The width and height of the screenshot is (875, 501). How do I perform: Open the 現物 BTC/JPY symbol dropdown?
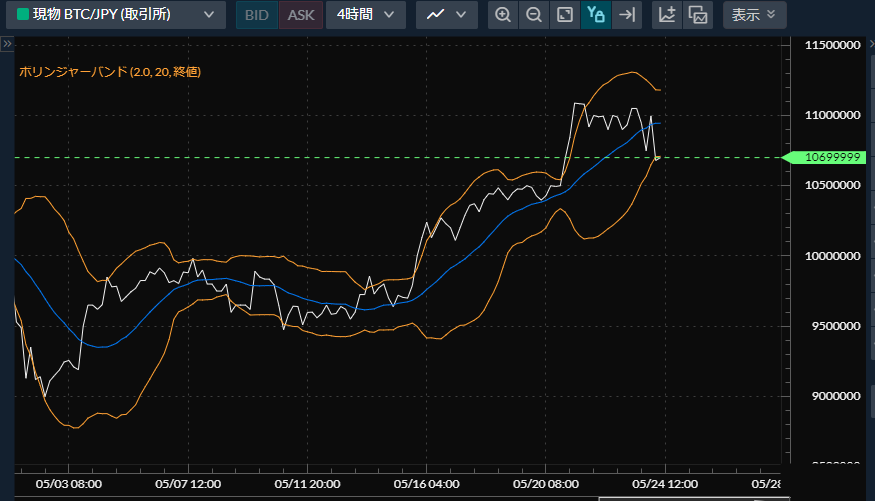pyautogui.click(x=115, y=15)
